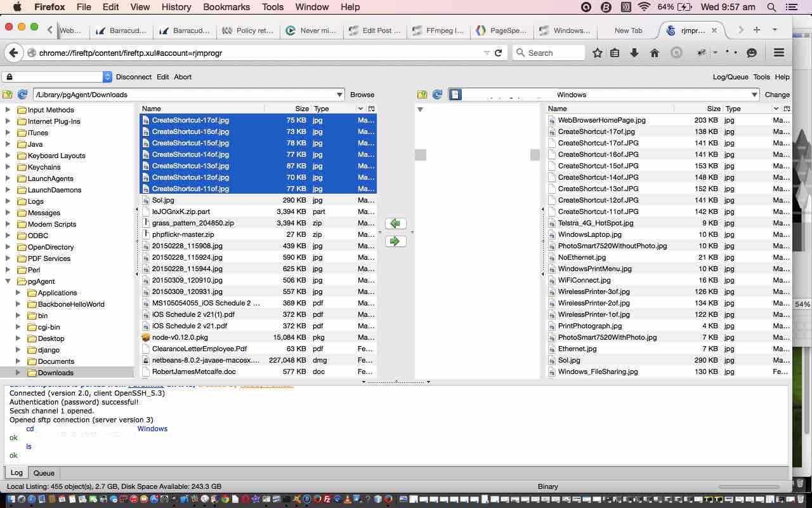The image size is (812, 508).
Task: Expand the pgAgent Applications folder
Action: tap(18, 293)
